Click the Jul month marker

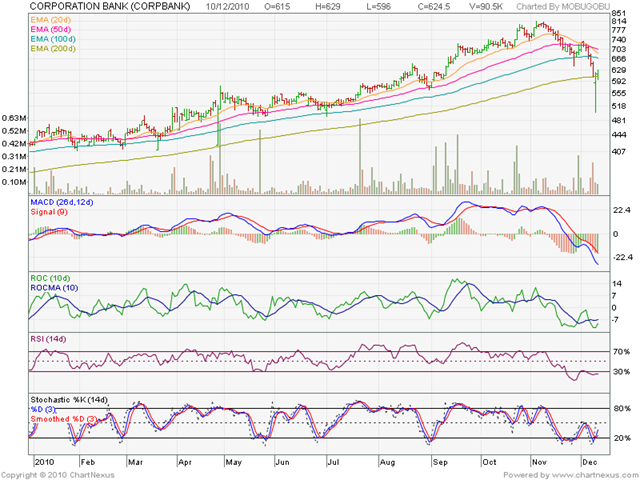(333, 462)
